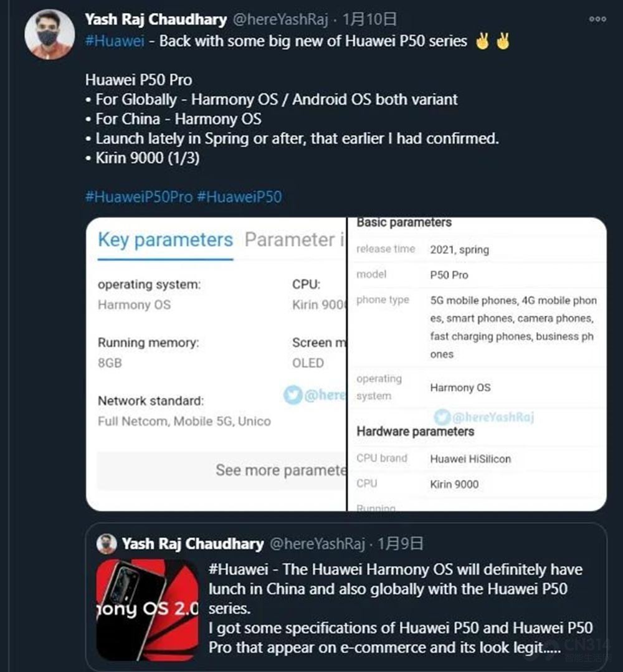Click the Kirin 9000 CPU value in hardware table
623x672 pixels.
click(454, 485)
